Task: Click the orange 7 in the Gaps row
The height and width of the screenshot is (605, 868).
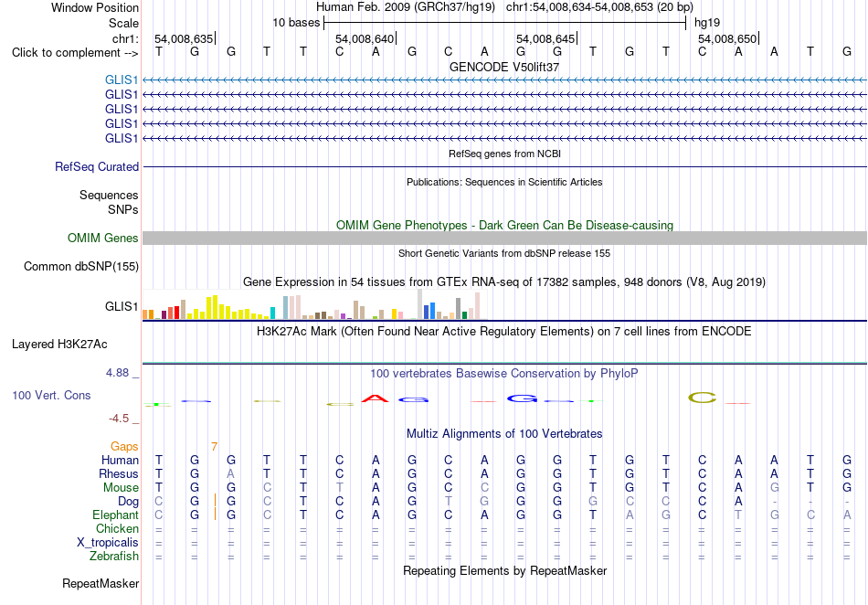Action: click(214, 446)
